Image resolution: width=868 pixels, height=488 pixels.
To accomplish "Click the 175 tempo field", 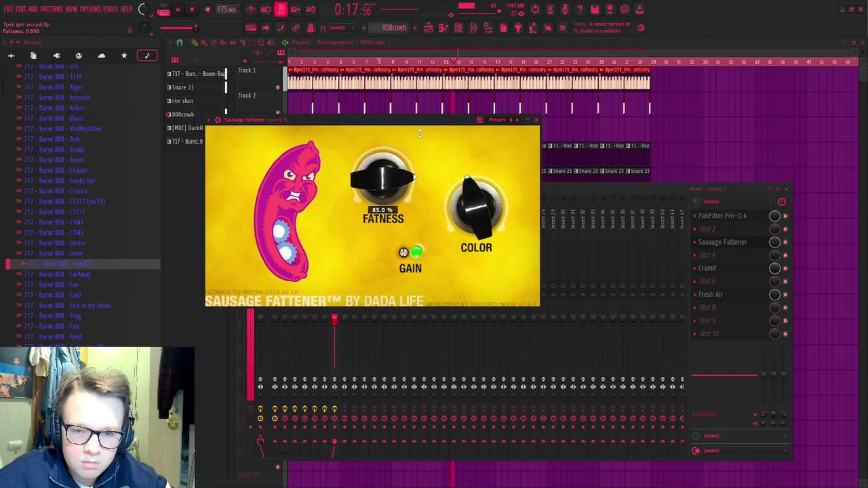I will [226, 9].
